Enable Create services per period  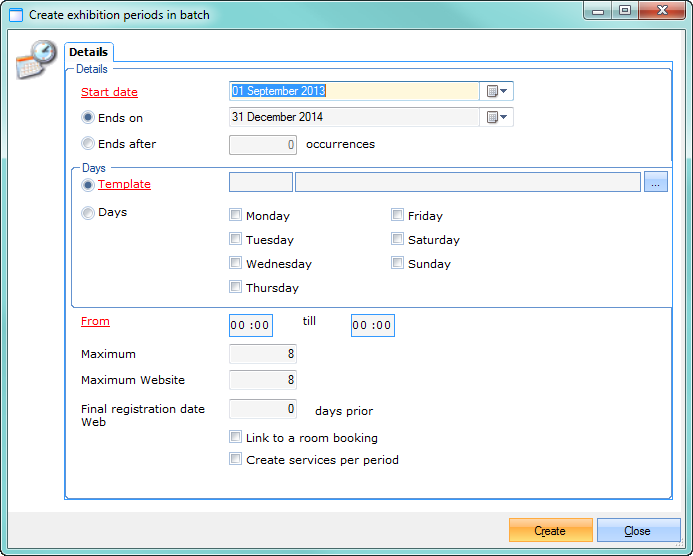click(236, 459)
